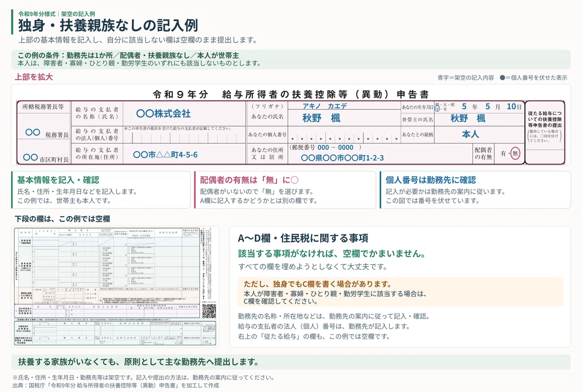Click the empty 法人(個人)番号 digit boxes
This screenshot has height=392, width=582.
pyautogui.click(x=183, y=137)
